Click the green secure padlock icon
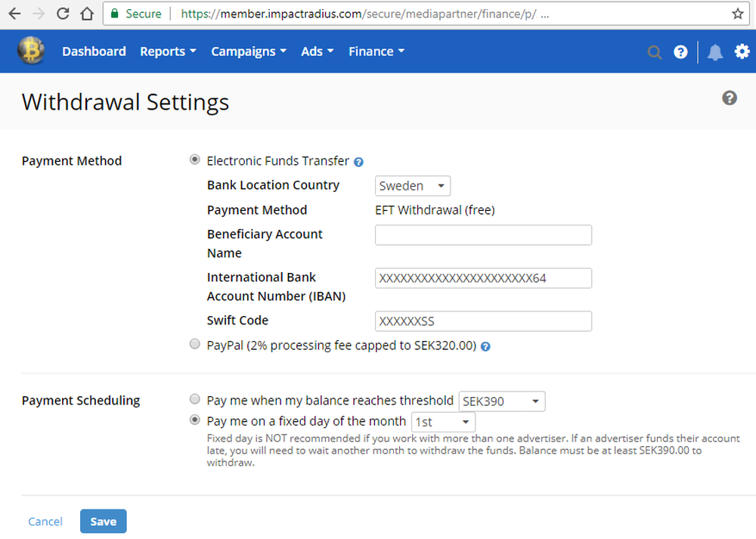The image size is (756, 539). (x=115, y=14)
